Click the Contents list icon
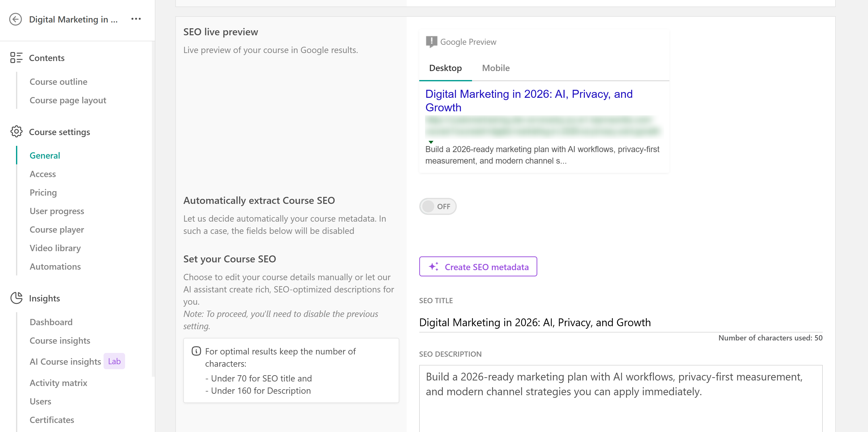 point(16,58)
